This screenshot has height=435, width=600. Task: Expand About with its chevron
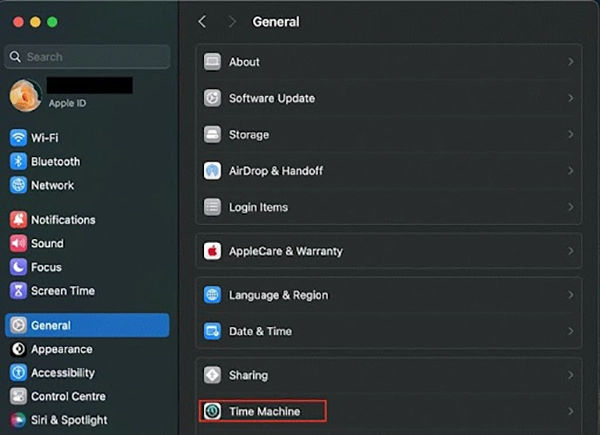pyautogui.click(x=571, y=62)
